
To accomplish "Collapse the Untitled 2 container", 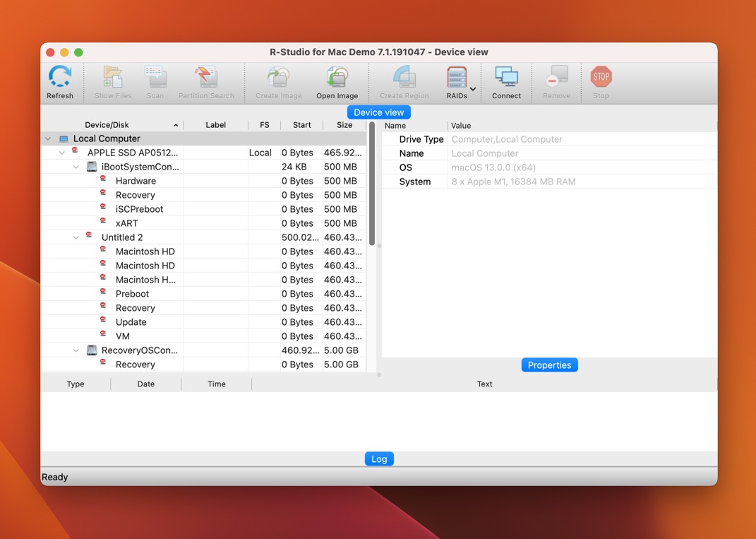I will point(76,237).
